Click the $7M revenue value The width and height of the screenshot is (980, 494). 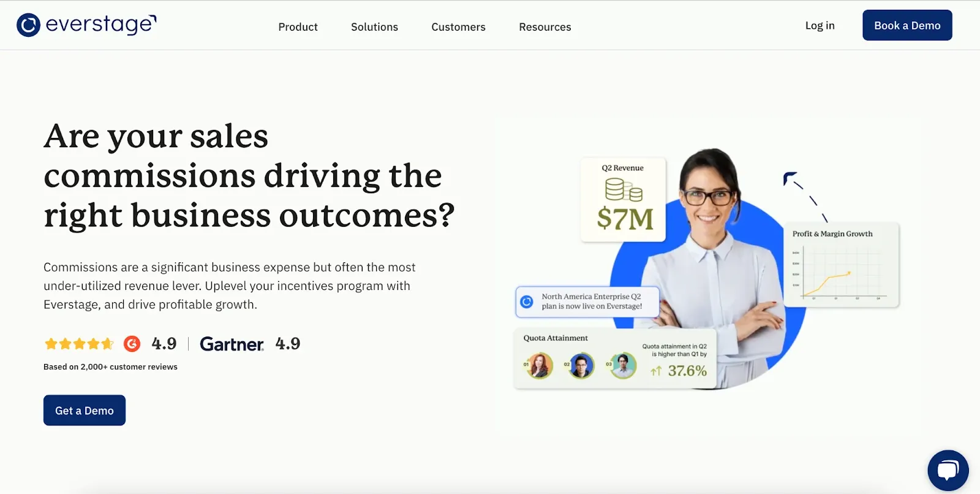pyautogui.click(x=625, y=219)
